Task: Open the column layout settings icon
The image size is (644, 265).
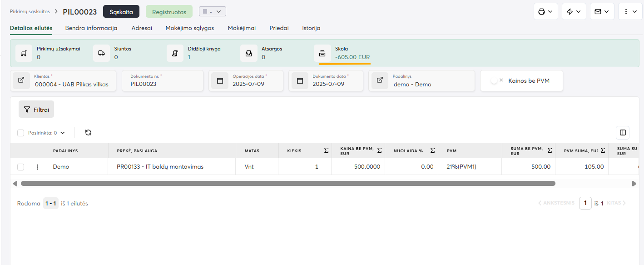Action: 623,133
